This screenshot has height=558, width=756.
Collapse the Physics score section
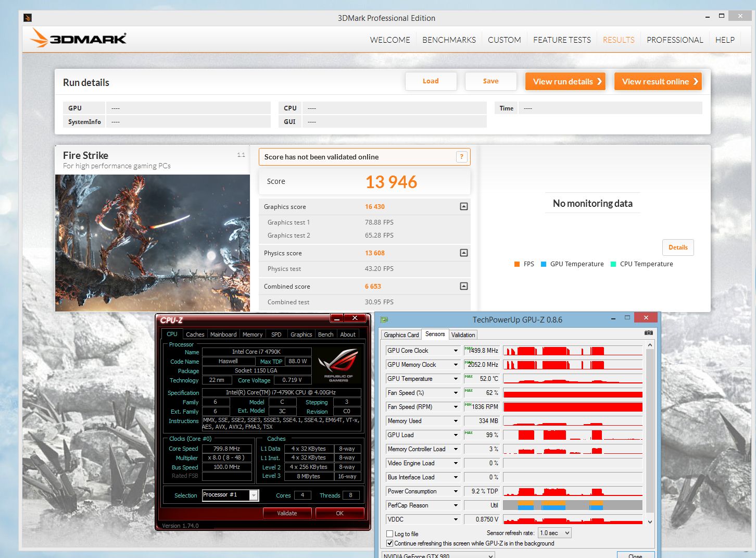464,253
